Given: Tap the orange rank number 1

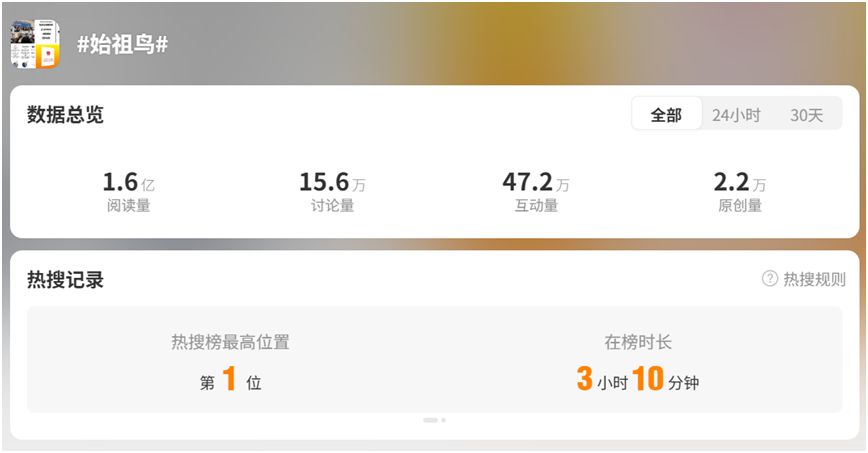Looking at the screenshot, I should pos(229,379).
